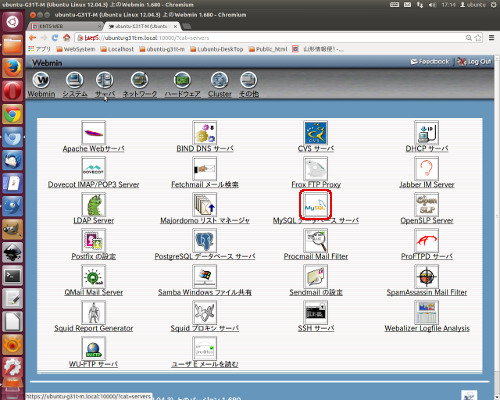500x400 pixels.
Task: Open the Chromium hamburger menu
Action: [x=492, y=38]
